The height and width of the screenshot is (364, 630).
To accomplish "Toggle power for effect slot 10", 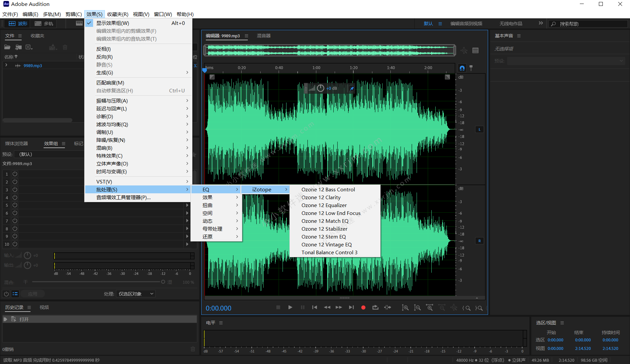I will [x=15, y=244].
